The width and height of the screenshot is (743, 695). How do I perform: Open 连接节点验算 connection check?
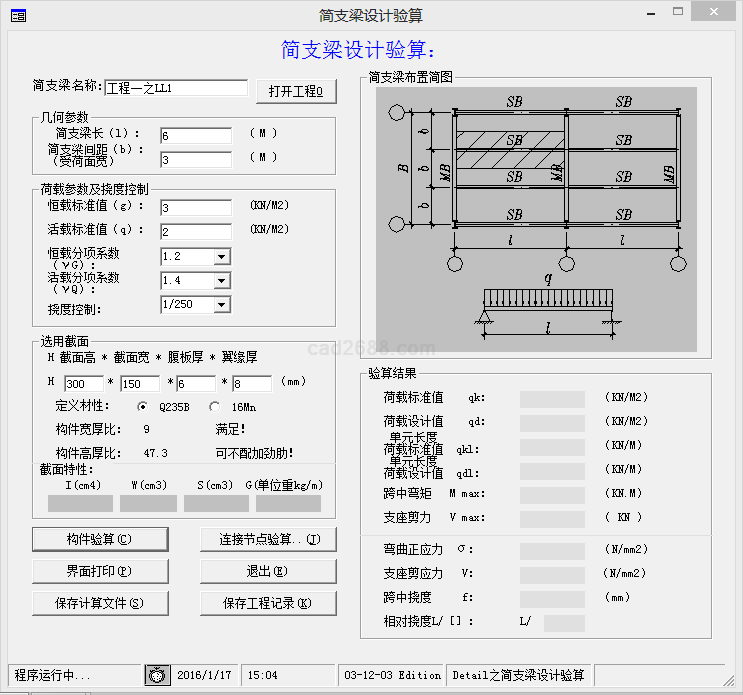[x=270, y=540]
